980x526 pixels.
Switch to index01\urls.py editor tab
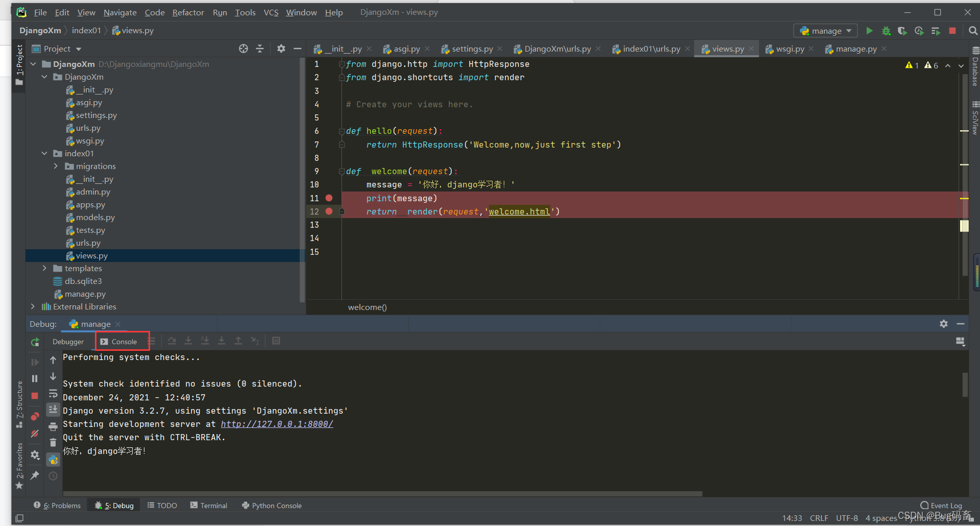(x=651, y=49)
